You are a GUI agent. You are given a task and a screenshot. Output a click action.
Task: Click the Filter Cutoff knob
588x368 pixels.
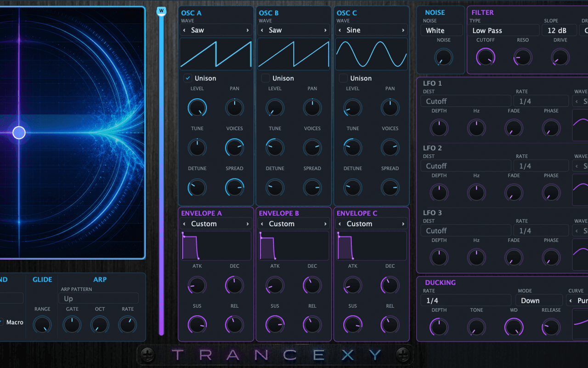pos(485,57)
